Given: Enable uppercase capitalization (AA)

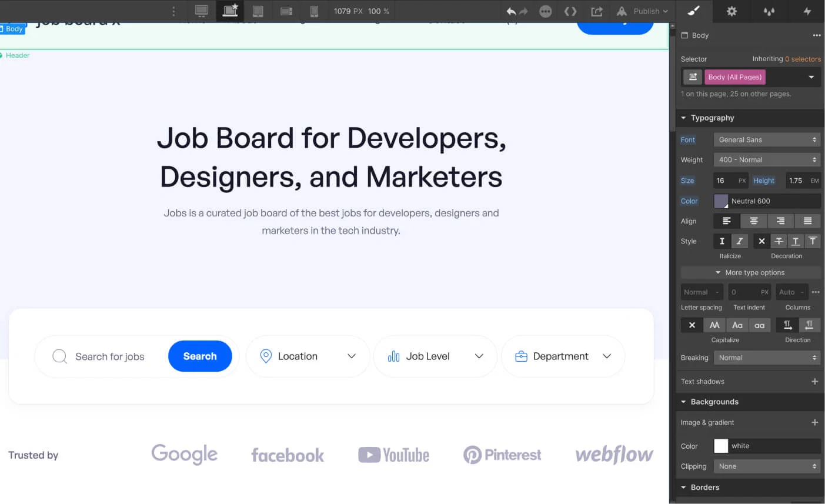Looking at the screenshot, I should pyautogui.click(x=714, y=325).
